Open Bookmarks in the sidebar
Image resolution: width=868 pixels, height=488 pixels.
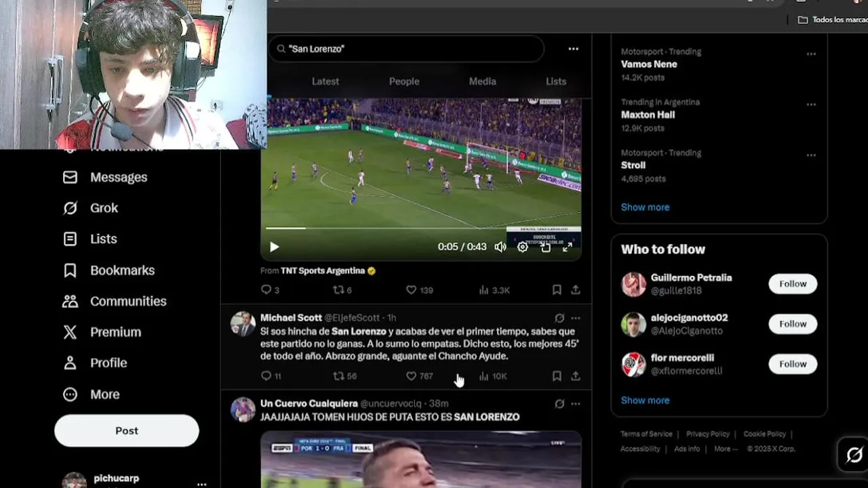108,270
